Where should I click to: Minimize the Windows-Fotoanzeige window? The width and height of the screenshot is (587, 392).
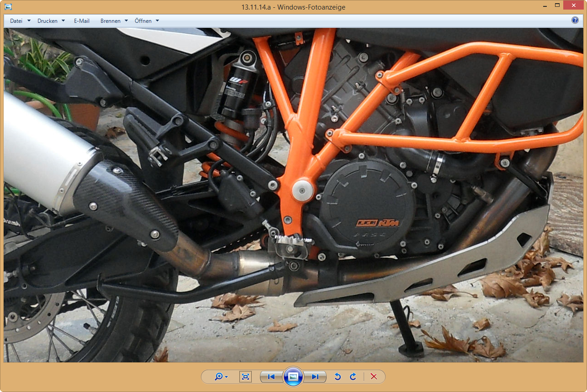click(544, 5)
